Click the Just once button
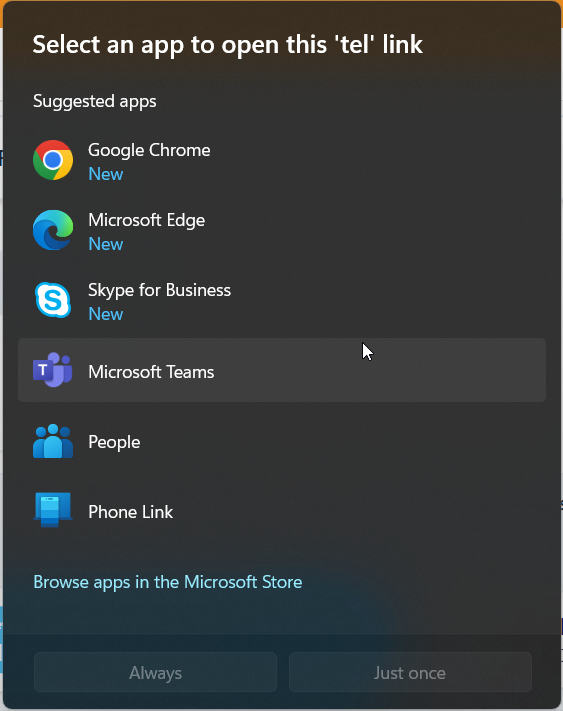The height and width of the screenshot is (711, 563). coord(410,672)
